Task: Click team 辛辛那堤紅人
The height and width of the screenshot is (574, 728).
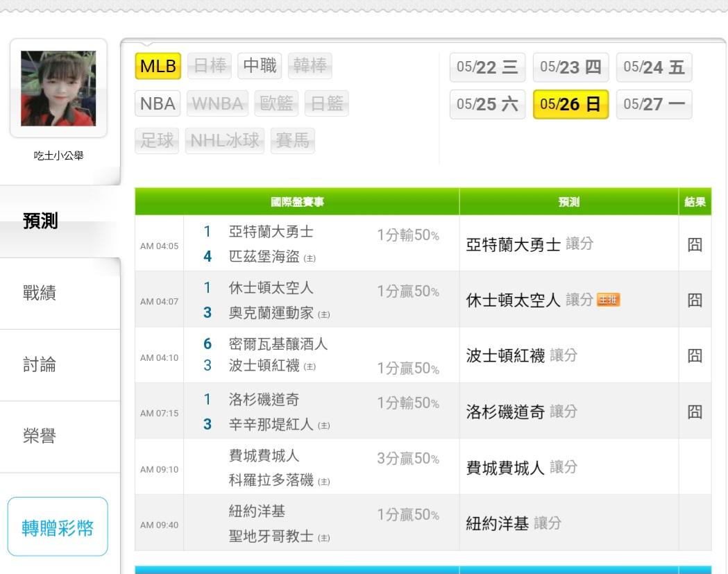Action: 271,424
